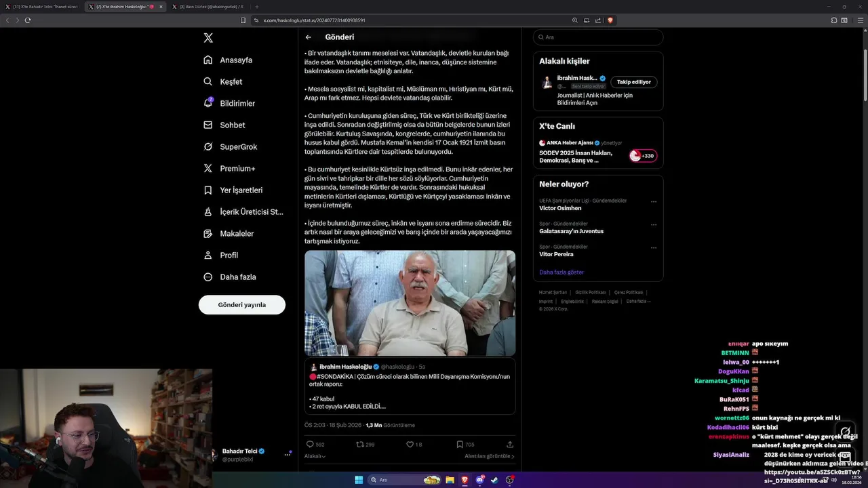Open a new browser tab
Screen dimensions: 868x488
[x=256, y=7]
